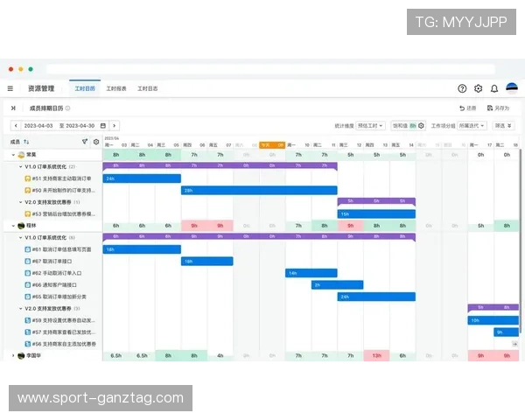Collapse V1.0 订单系统优化 under the first member

pyautogui.click(x=20, y=166)
